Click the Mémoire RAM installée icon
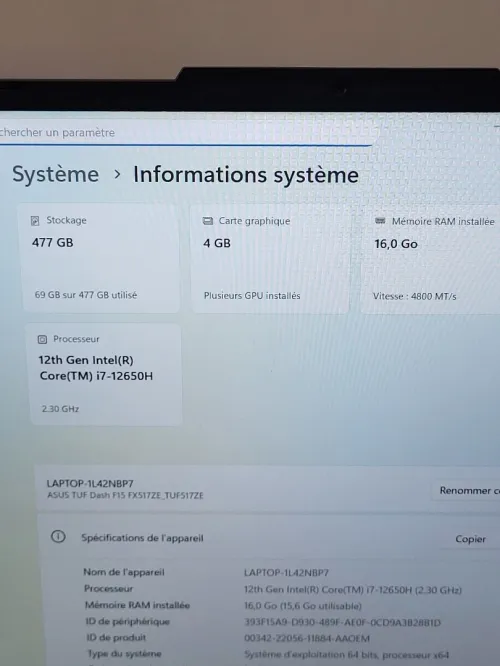This screenshot has width=500, height=666. (x=380, y=221)
